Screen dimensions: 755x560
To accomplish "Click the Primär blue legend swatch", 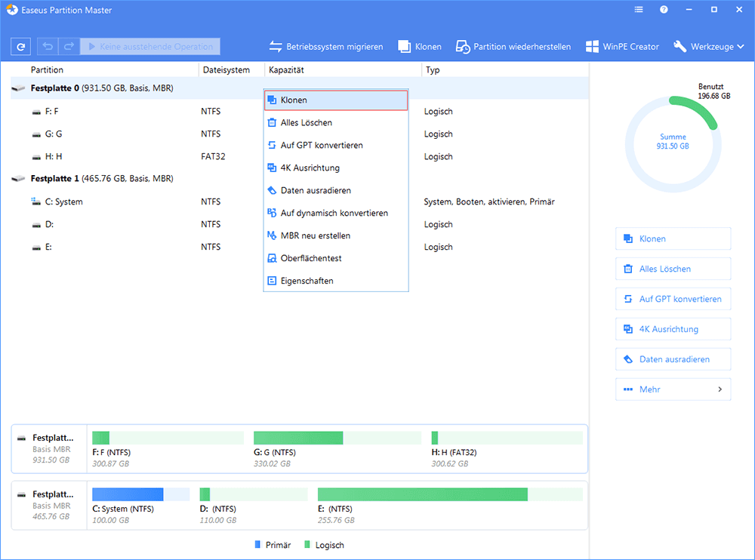I will 257,545.
